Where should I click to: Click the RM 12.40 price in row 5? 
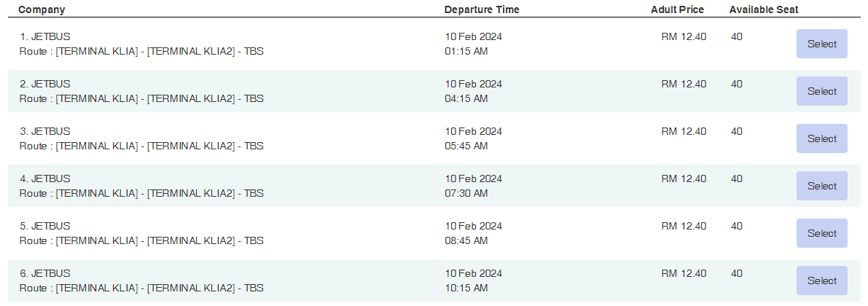pyautogui.click(x=684, y=226)
